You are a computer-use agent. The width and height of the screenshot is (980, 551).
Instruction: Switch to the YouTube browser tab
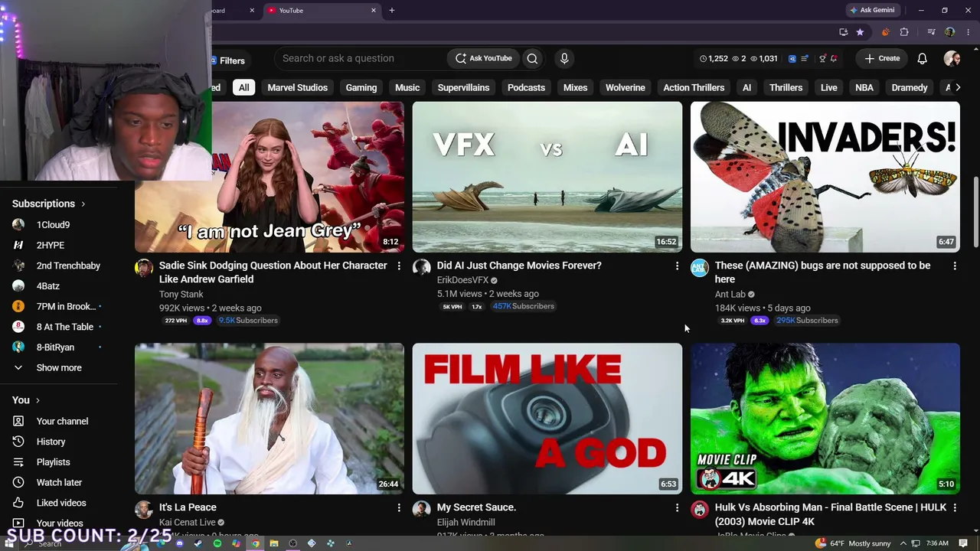(322, 11)
